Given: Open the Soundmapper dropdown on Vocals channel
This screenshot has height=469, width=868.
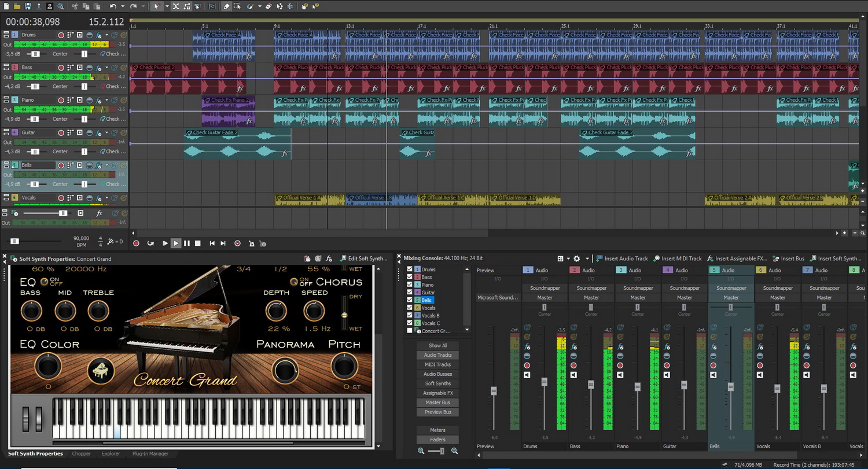Looking at the screenshot, I should pyautogui.click(x=778, y=288).
